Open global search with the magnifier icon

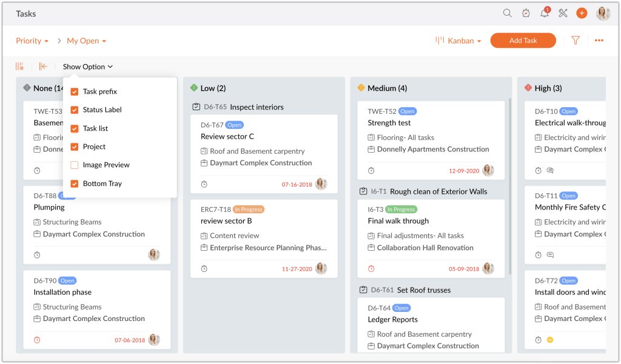507,13
